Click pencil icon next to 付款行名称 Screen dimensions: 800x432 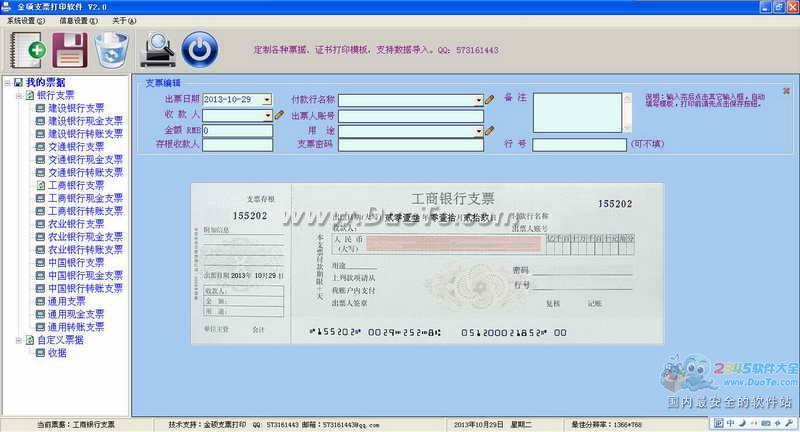click(x=489, y=99)
